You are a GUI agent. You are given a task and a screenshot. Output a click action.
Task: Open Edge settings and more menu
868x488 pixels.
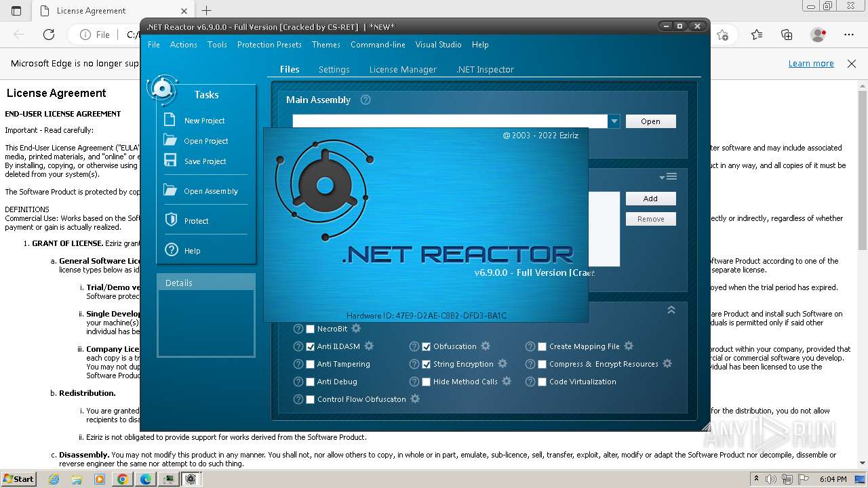[849, 35]
